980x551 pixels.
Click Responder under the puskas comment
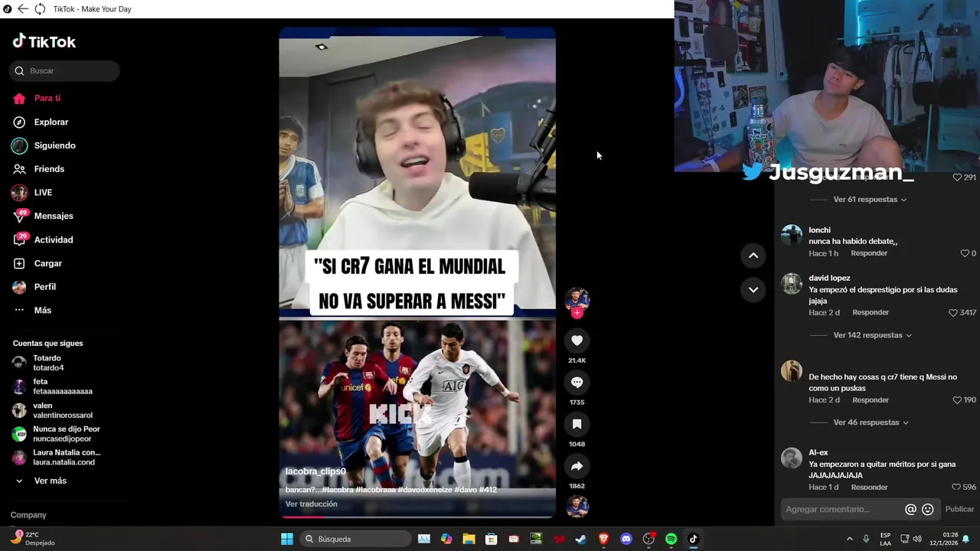[871, 399]
